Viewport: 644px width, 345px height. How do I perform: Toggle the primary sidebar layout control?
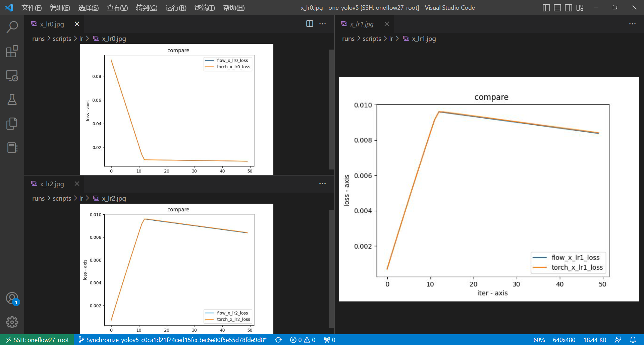click(x=546, y=7)
